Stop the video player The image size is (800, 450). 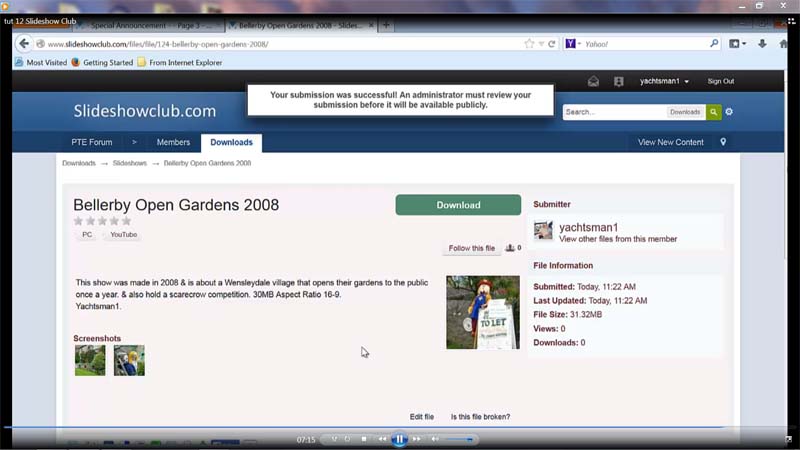coord(364,439)
